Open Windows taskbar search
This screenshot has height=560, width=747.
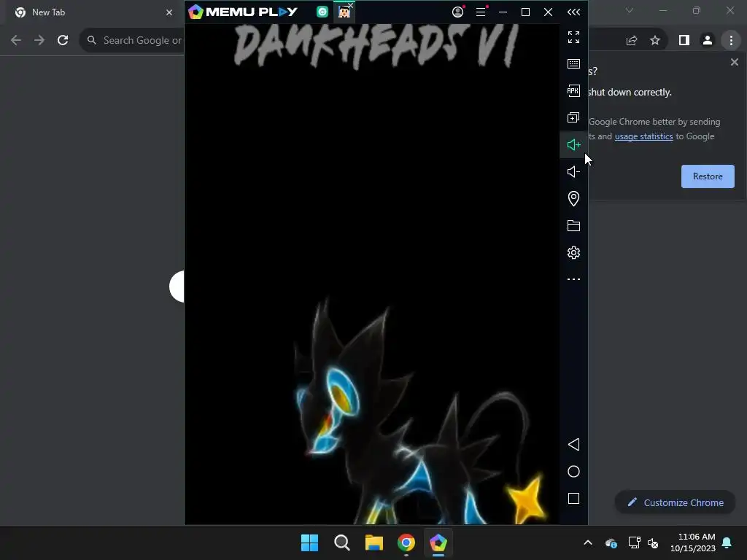pos(342,542)
